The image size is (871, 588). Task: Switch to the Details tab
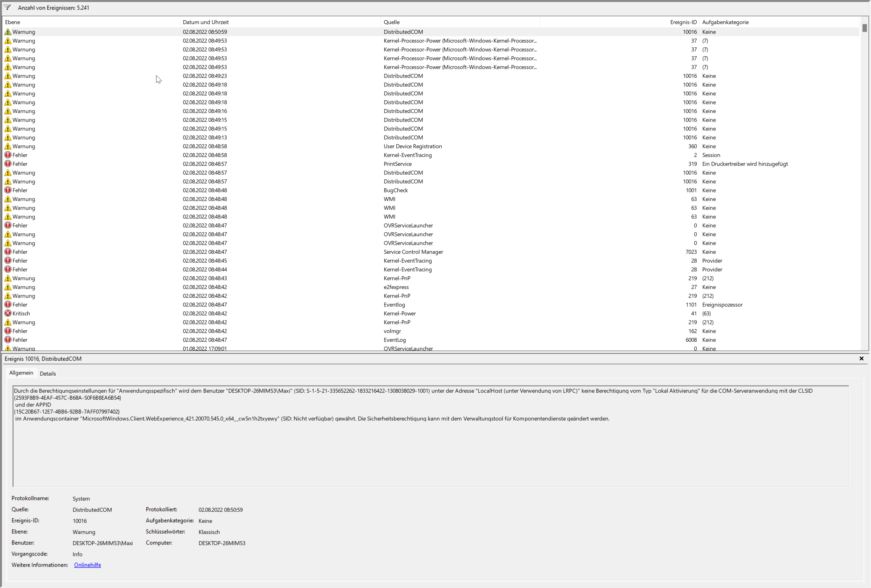pyautogui.click(x=48, y=374)
